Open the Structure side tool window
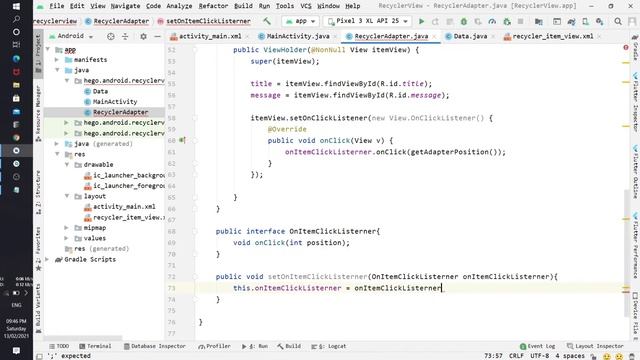This screenshot has width=640, height=360. pos(38,192)
